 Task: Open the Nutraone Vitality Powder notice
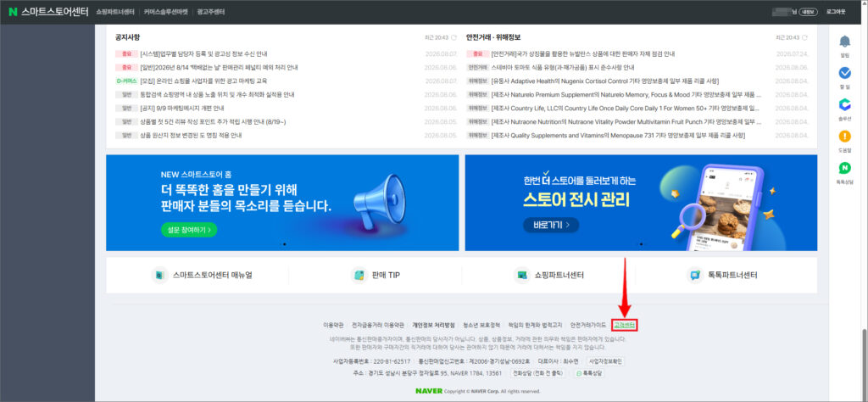[626, 122]
